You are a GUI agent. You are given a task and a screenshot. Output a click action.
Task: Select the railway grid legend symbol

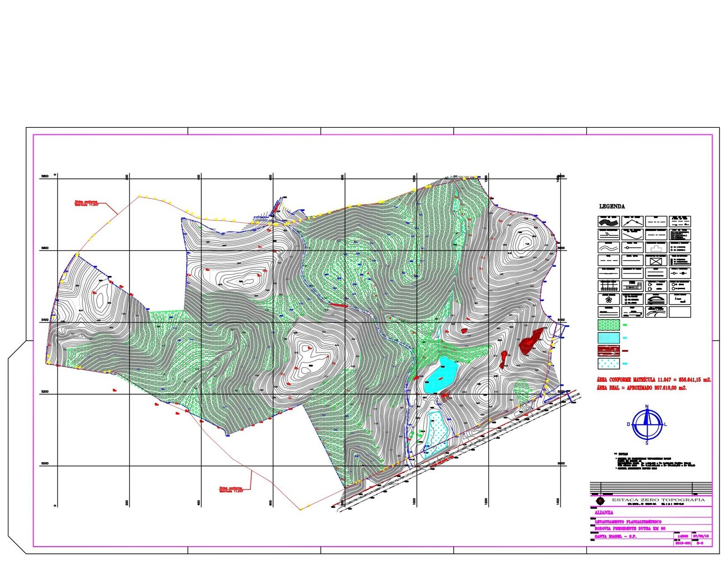[x=608, y=286]
